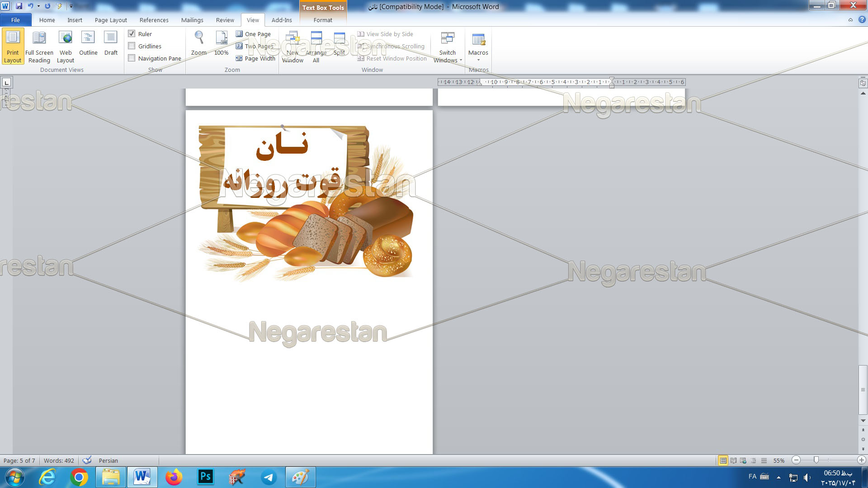Toggle the ruler view button above scrollbar
Image resolution: width=868 pixels, height=488 pixels.
[x=863, y=83]
